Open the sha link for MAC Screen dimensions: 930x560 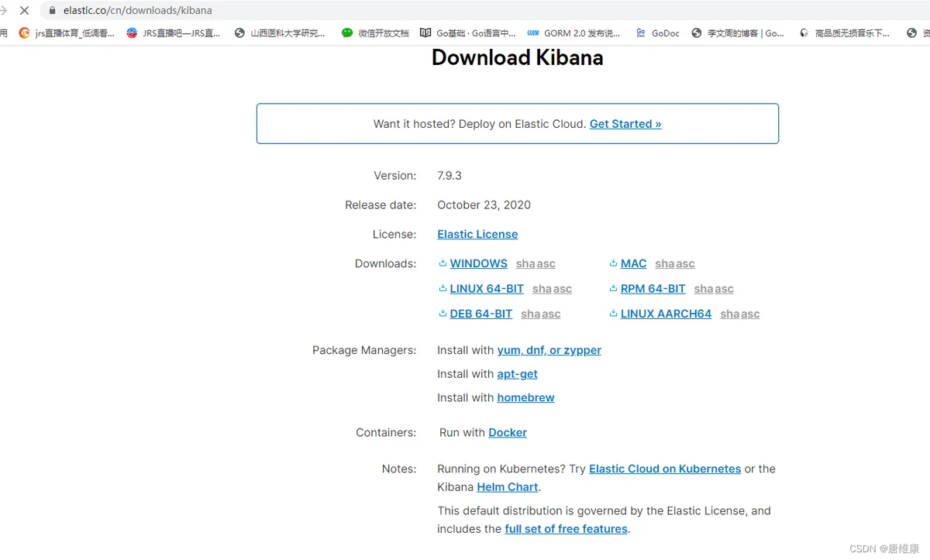coord(664,264)
